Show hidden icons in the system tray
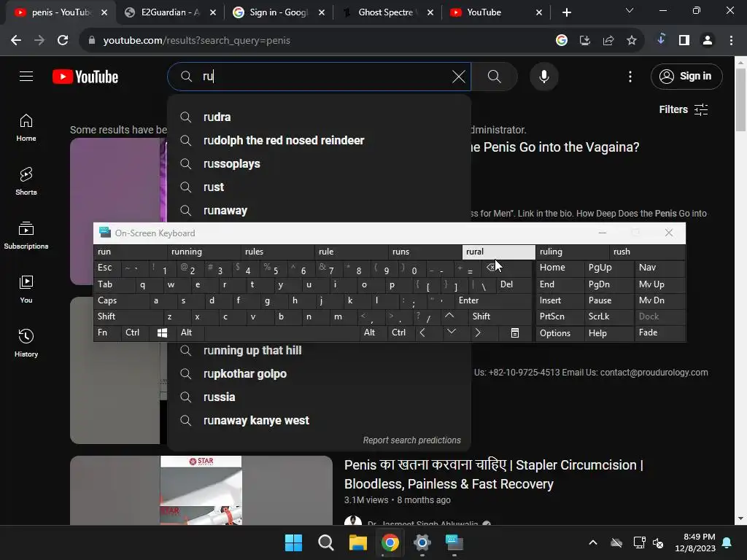 592,542
